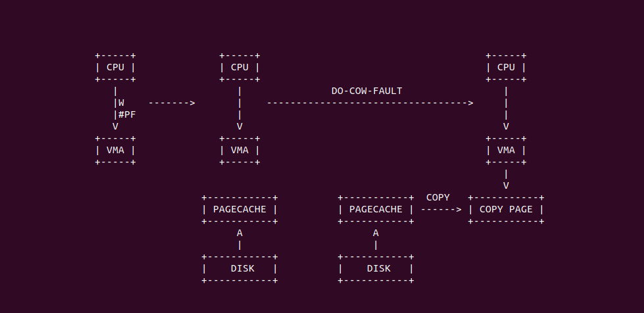Click the leftmost VMA box
The width and height of the screenshot is (644, 313).
coord(115,151)
